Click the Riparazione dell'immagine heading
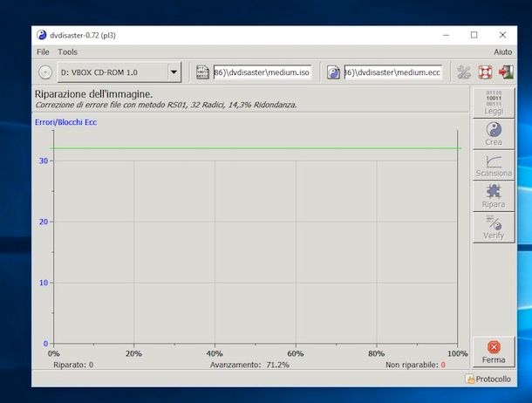 (x=93, y=94)
